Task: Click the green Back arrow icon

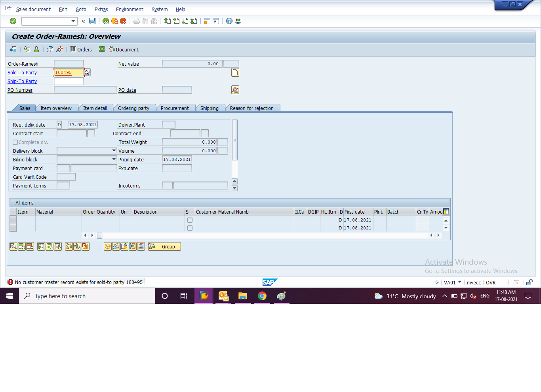Action: point(106,21)
